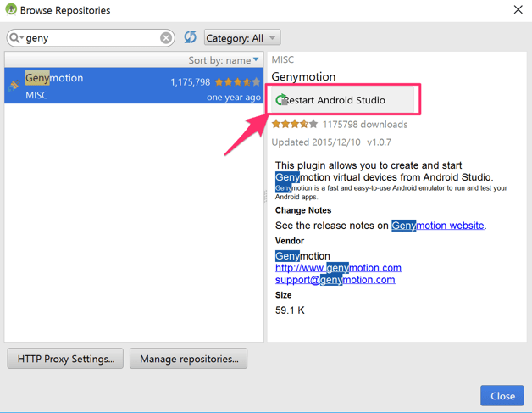Open the Sort by: name dropdown
The image size is (532, 413).
click(x=224, y=60)
